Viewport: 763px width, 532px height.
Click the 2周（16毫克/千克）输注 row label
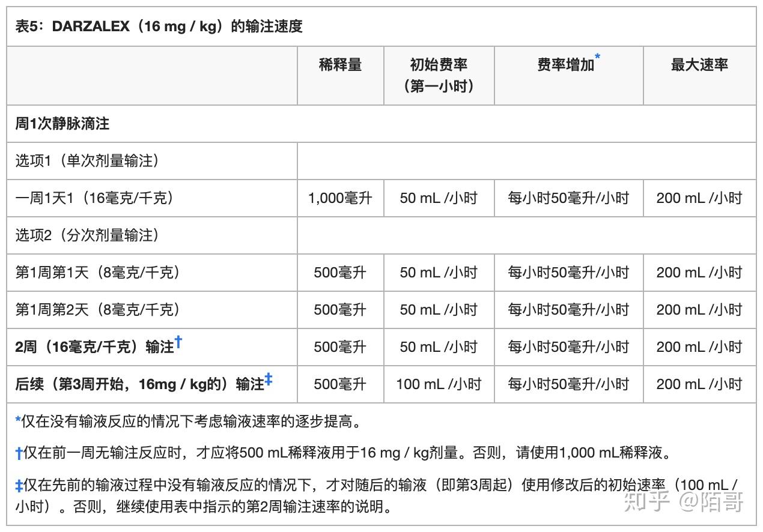point(94,347)
